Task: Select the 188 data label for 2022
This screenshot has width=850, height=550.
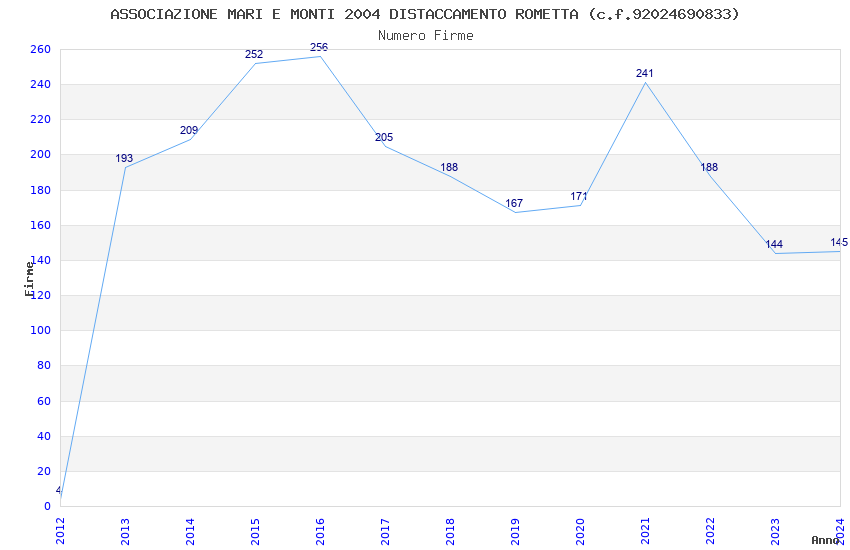Action: [709, 167]
